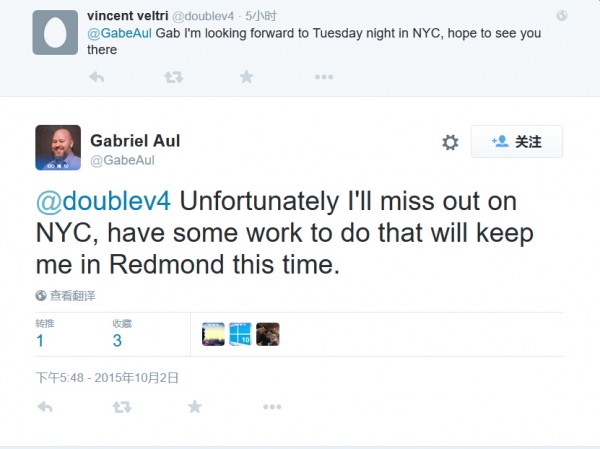Retweet Gabriel Aul's tweet

click(121, 407)
